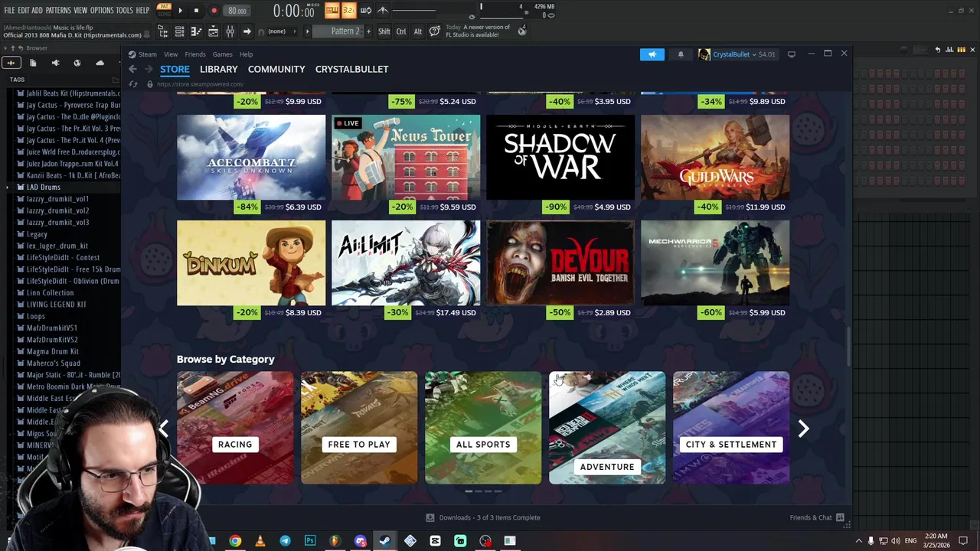Click the 80.000 tempo field
Viewport: 980px width, 551px height.
click(237, 11)
